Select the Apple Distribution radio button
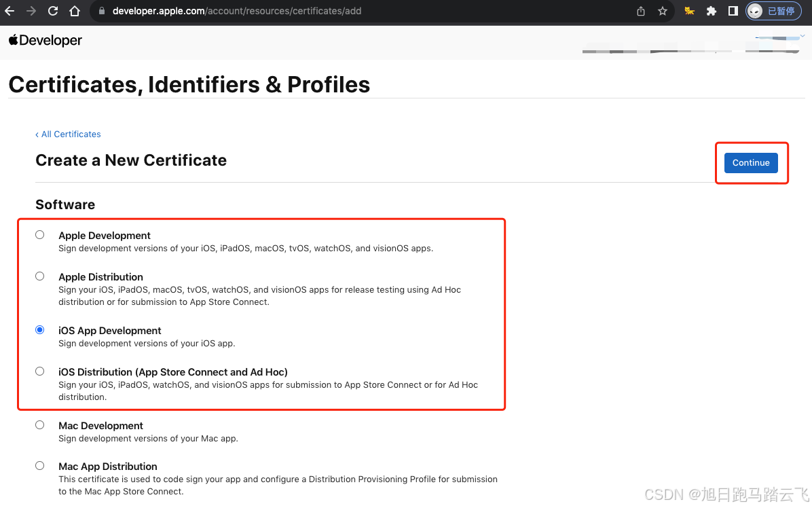Viewport: 812px width, 508px height. (x=40, y=276)
